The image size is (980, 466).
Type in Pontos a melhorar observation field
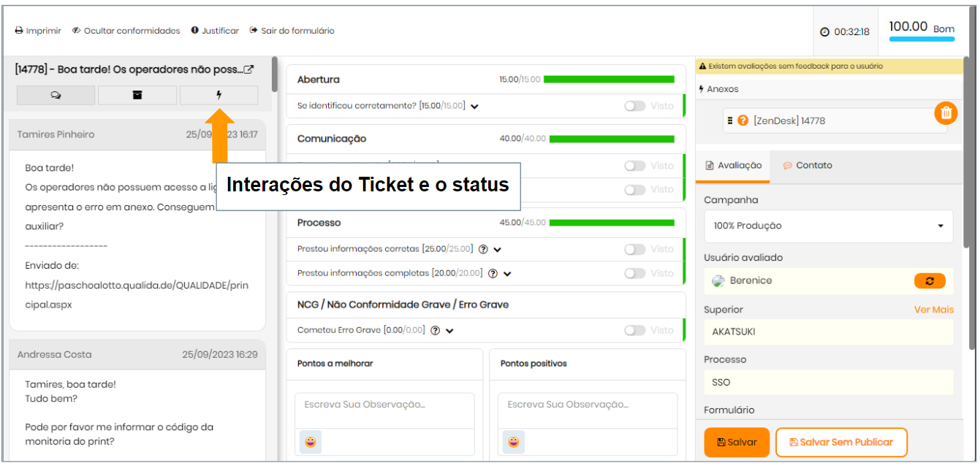[384, 405]
